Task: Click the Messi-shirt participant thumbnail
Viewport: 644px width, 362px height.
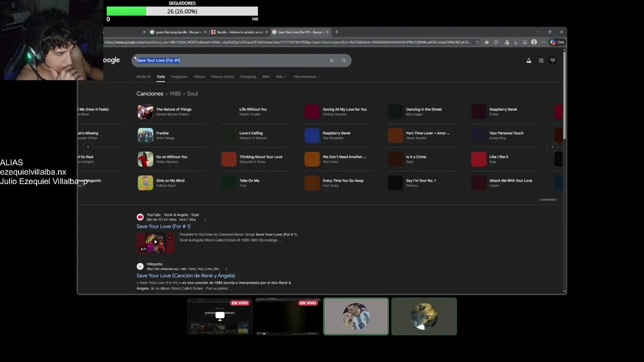Action: [356, 316]
